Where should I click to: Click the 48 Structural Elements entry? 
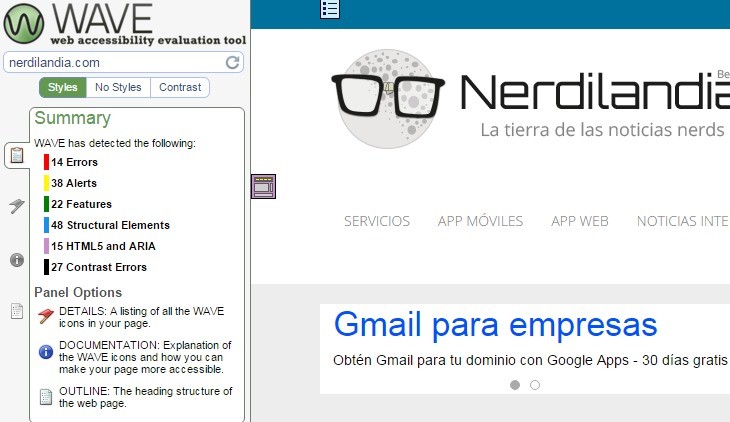(110, 225)
